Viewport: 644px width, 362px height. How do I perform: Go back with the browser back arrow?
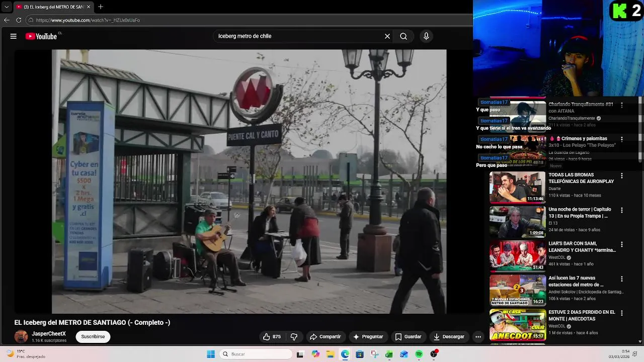click(x=7, y=20)
